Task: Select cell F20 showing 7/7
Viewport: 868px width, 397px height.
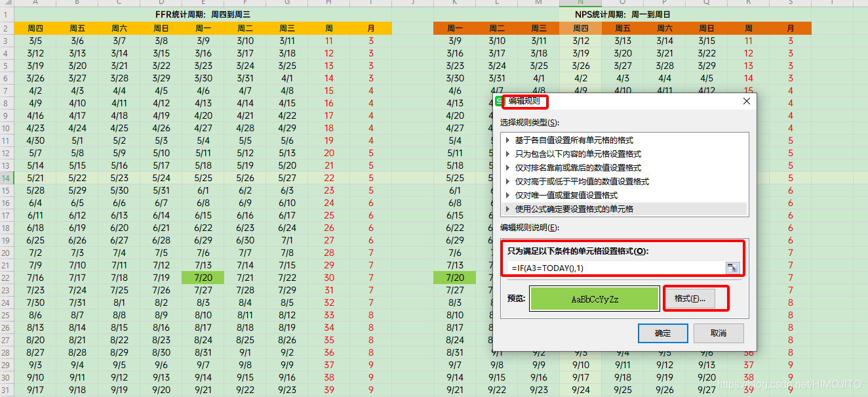Action: (x=245, y=253)
